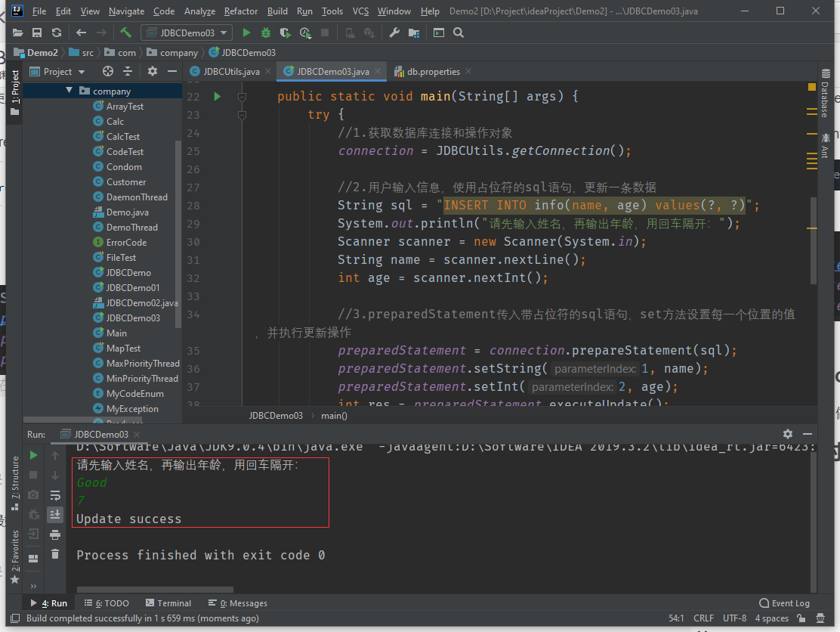Screen dimensions: 840x632
Task: Save all files with the floppy disk icon
Action: 37,33
